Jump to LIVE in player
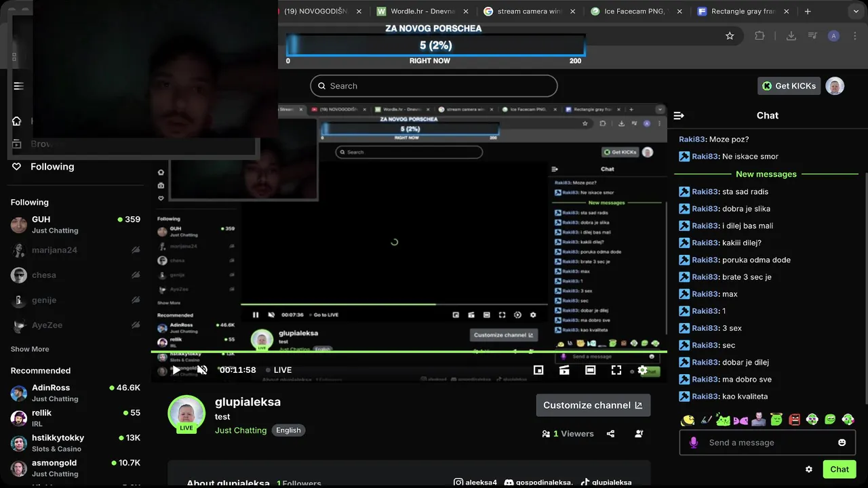The width and height of the screenshot is (868, 488). [x=279, y=370]
